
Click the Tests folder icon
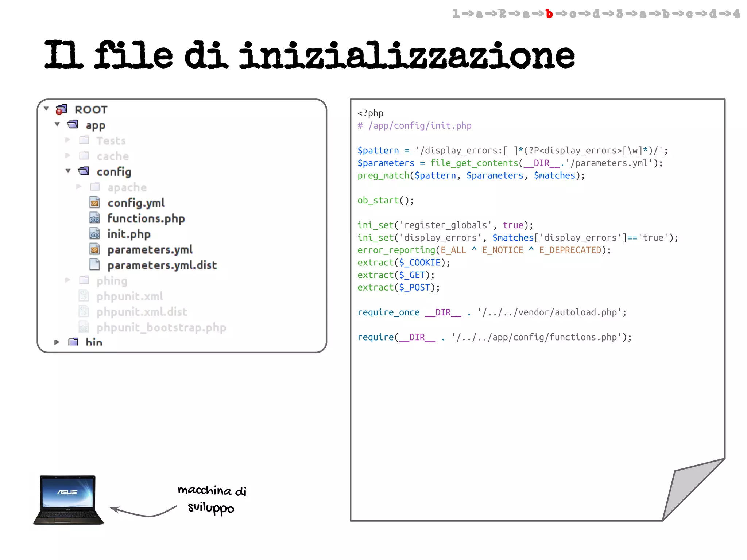pos(84,140)
